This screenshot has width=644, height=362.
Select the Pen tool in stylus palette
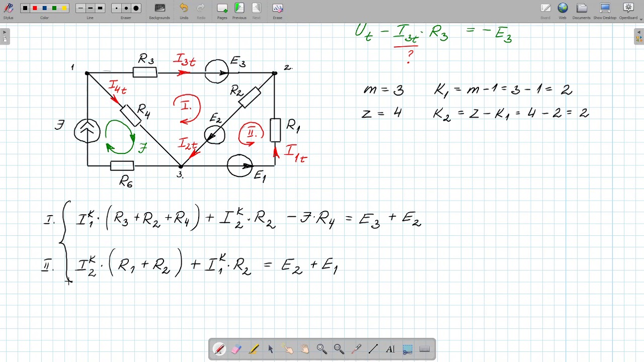219,349
